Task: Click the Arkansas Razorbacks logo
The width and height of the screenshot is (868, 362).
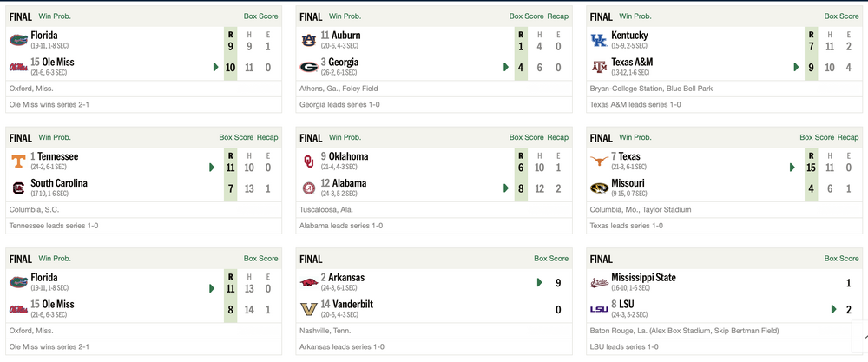Action: point(308,282)
